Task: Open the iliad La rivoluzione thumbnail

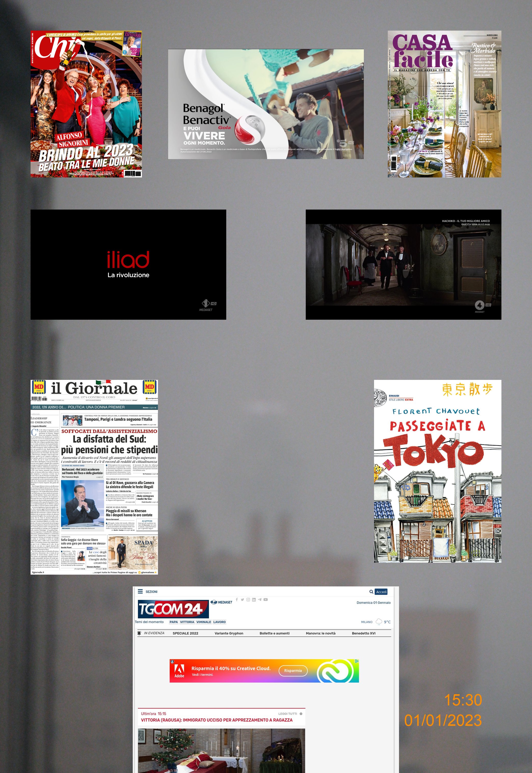Action: tap(128, 264)
